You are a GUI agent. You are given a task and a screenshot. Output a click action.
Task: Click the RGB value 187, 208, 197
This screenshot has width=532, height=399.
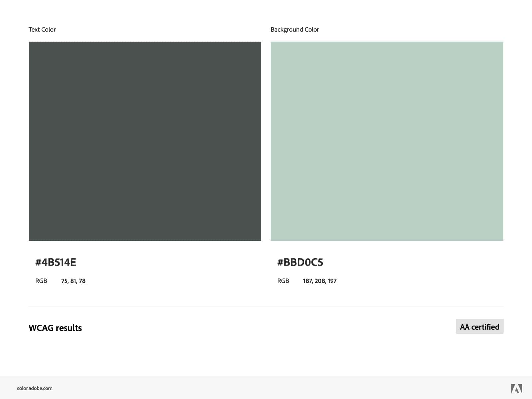pos(320,281)
